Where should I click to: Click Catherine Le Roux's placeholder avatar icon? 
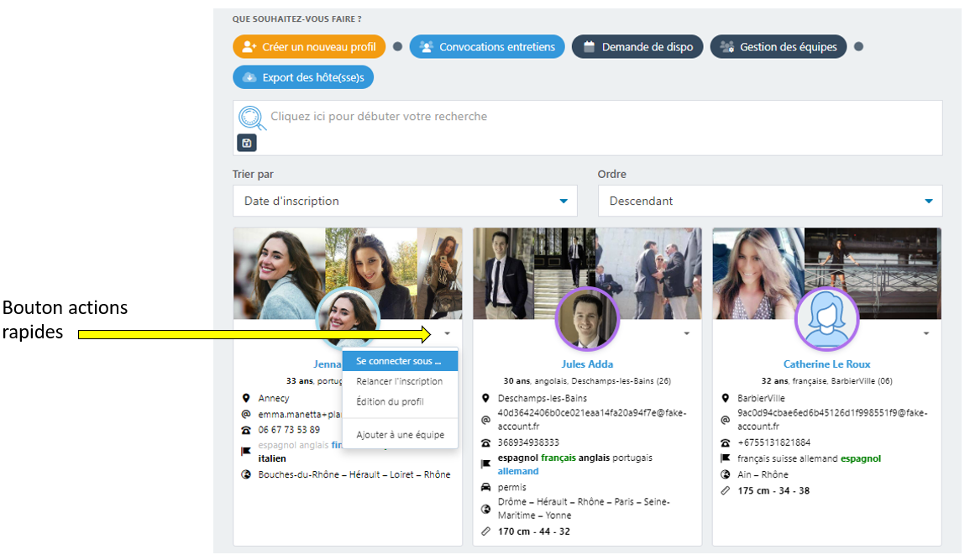click(x=826, y=319)
